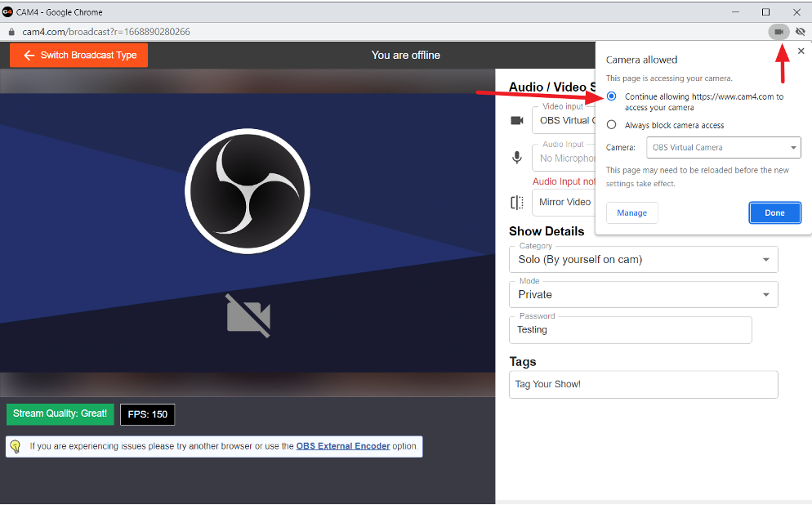
Task: Click the disabled camera icon on video preview
Action: pos(248,316)
